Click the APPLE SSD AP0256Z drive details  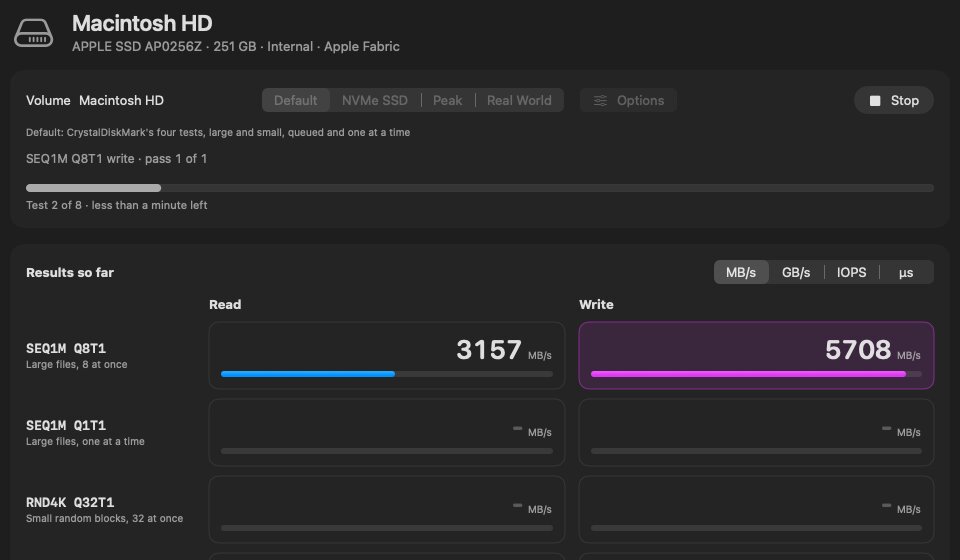point(236,47)
